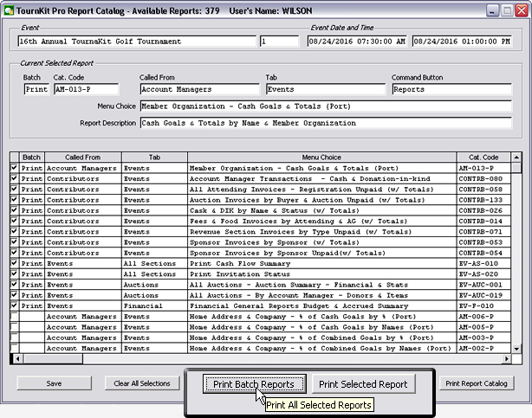Click the CONTRB-026 catalog code cell
Image resolution: width=532 pixels, height=418 pixels.
tap(483, 210)
